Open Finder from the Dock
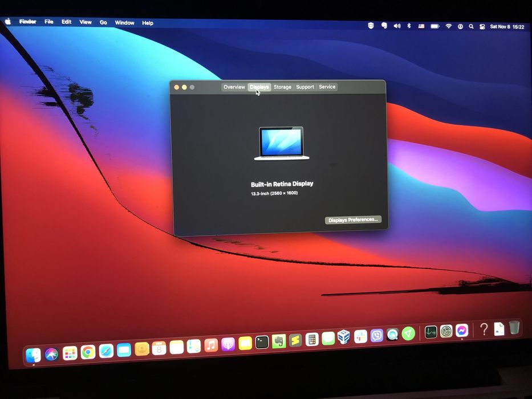 pos(33,355)
